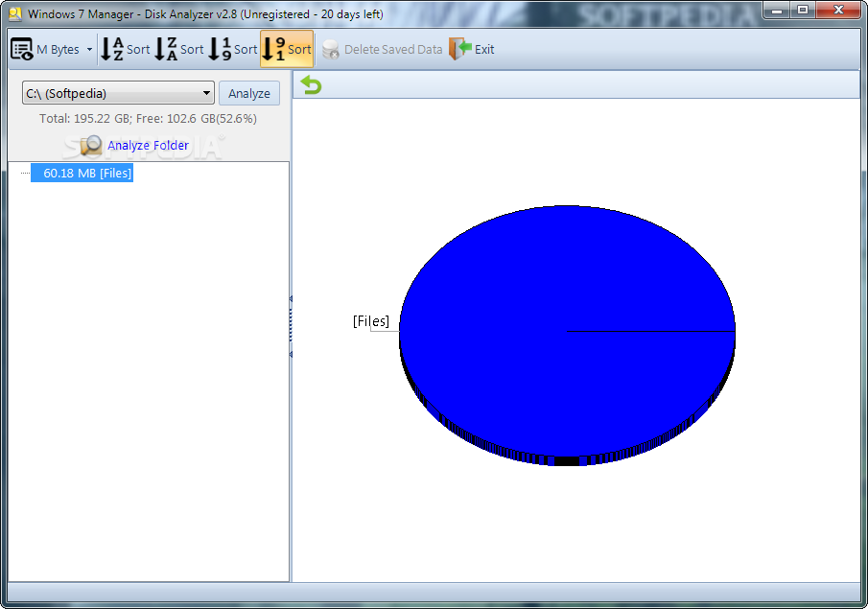Open the M Bytes unit dropdown
Image resolution: width=868 pixels, height=609 pixels.
(90, 49)
